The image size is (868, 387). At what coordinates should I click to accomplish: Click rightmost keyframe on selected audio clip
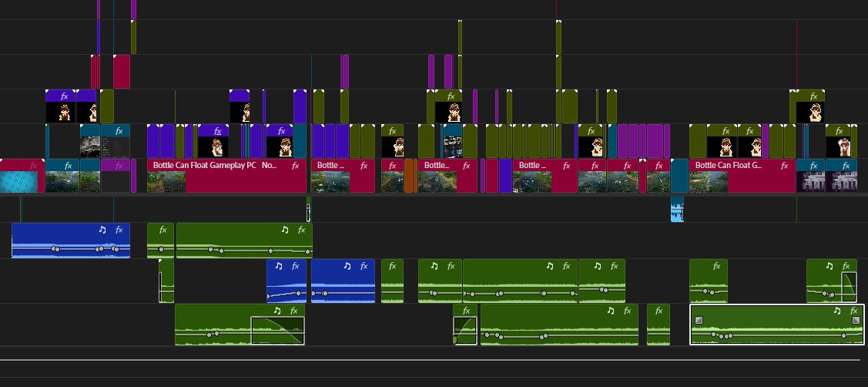coord(843,335)
